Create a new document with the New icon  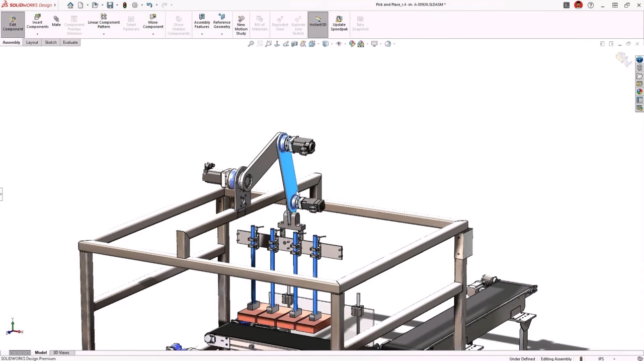coord(80,5)
